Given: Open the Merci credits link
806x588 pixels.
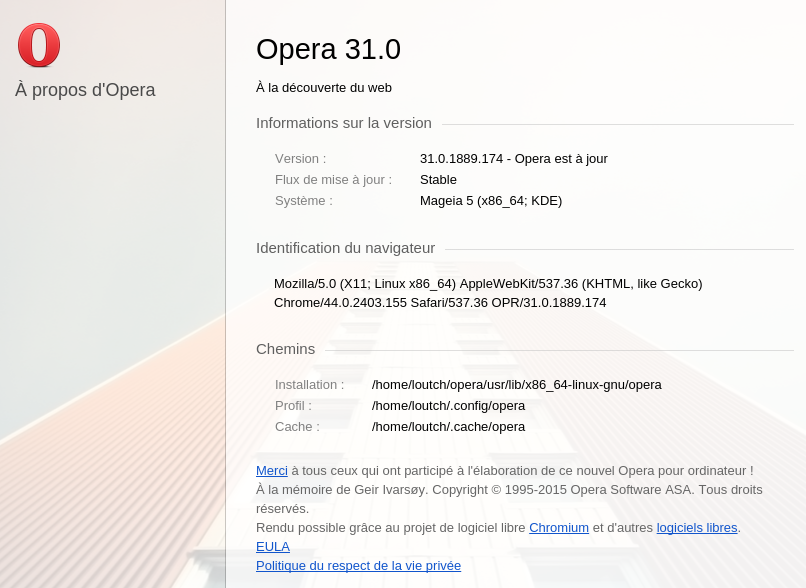Looking at the screenshot, I should [x=272, y=471].
